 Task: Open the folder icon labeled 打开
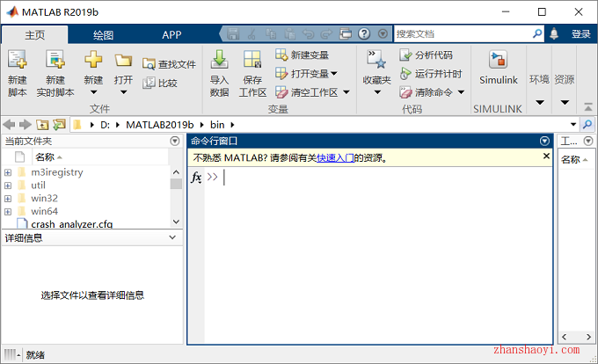pyautogui.click(x=123, y=61)
